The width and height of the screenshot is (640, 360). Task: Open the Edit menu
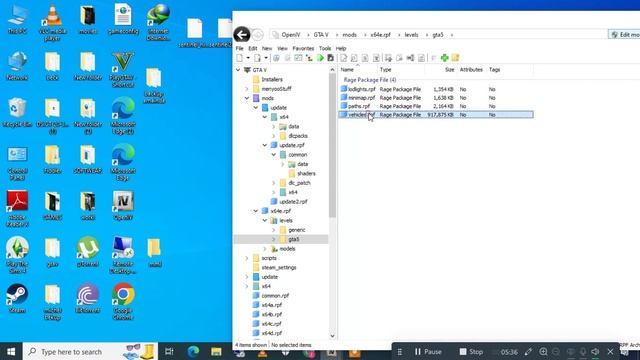(253, 48)
